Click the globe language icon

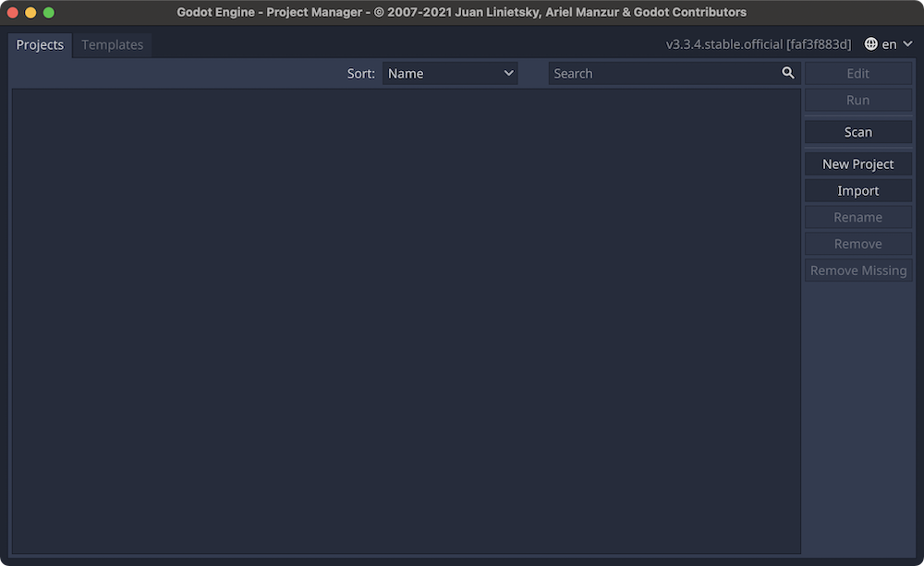click(871, 44)
